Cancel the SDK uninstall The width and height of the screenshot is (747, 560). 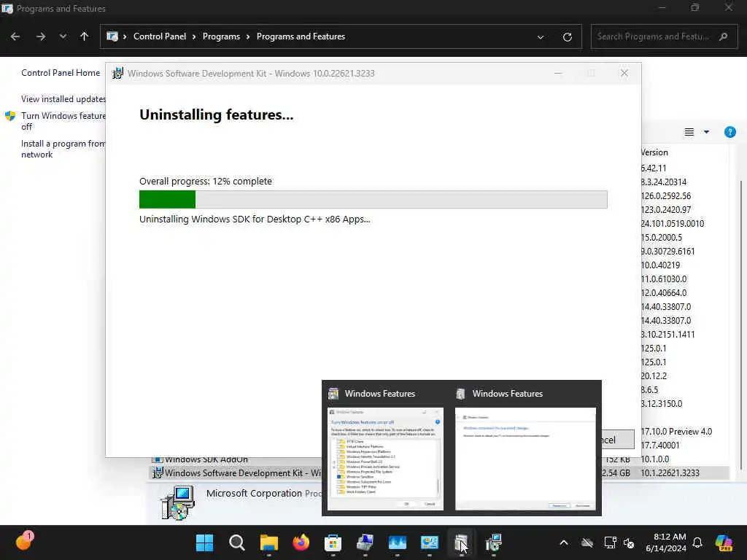[x=617, y=440]
